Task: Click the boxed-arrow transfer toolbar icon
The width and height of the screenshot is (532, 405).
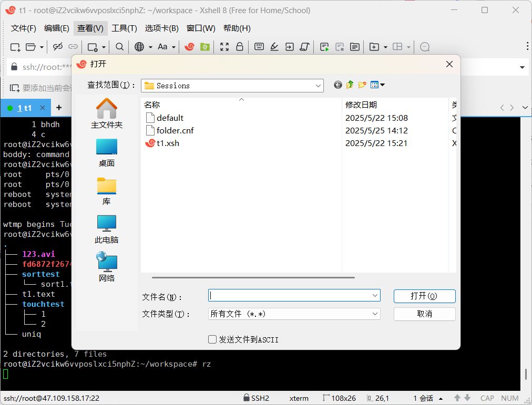Action: point(290,47)
